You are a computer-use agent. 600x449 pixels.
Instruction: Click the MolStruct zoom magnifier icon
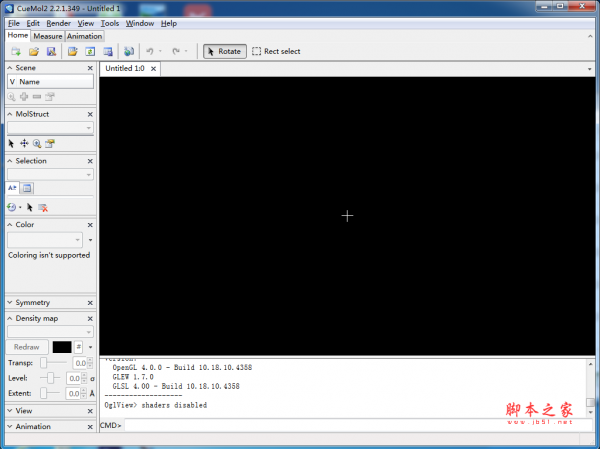click(37, 143)
